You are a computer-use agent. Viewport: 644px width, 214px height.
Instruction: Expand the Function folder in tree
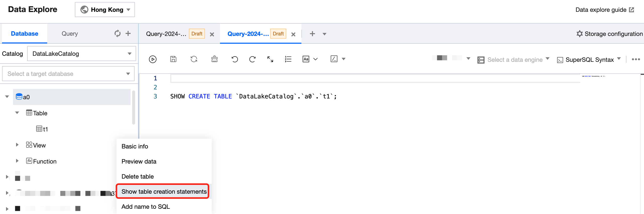pos(17,161)
